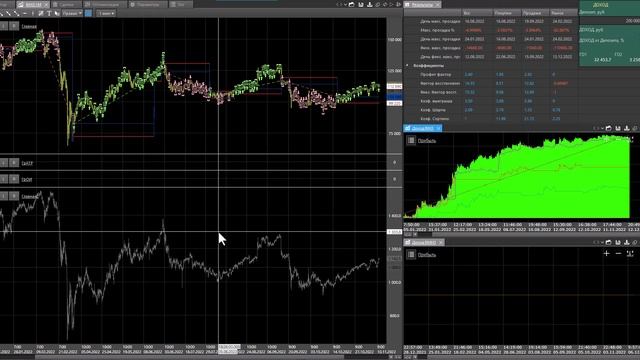Click gear icon on Параметры tab

click(x=132, y=4)
